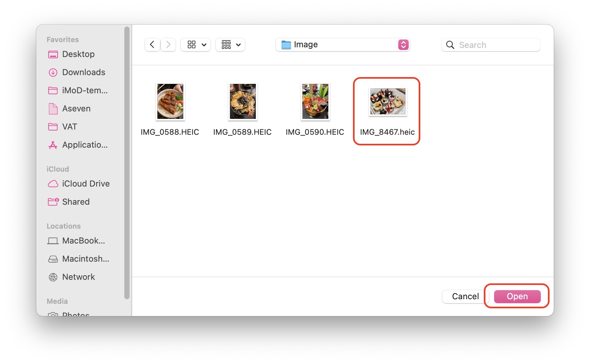Open the Applications sidebar item
This screenshot has height=364, width=590.
[85, 145]
